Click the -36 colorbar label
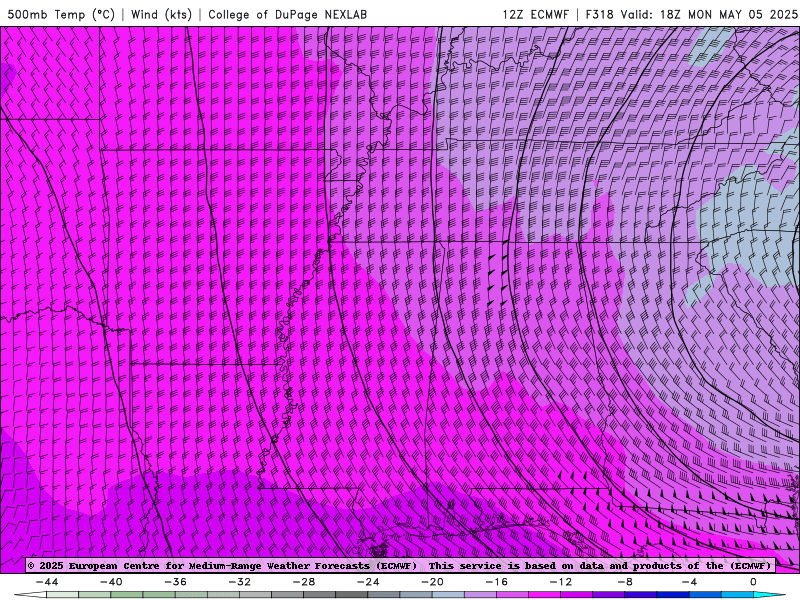Viewport: 800px width, 600px height. click(x=176, y=582)
